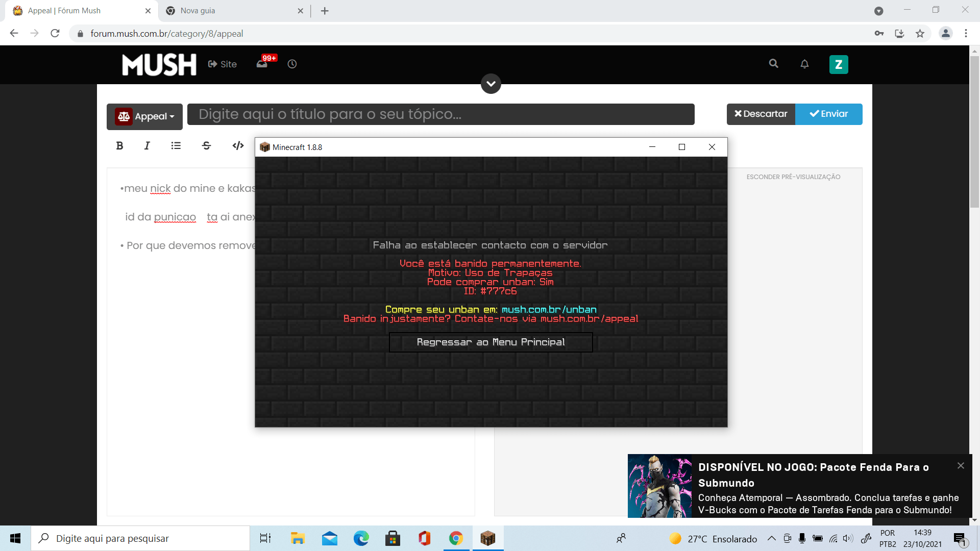
Task: Click Minecraft icon on taskbar
Action: pos(488,539)
